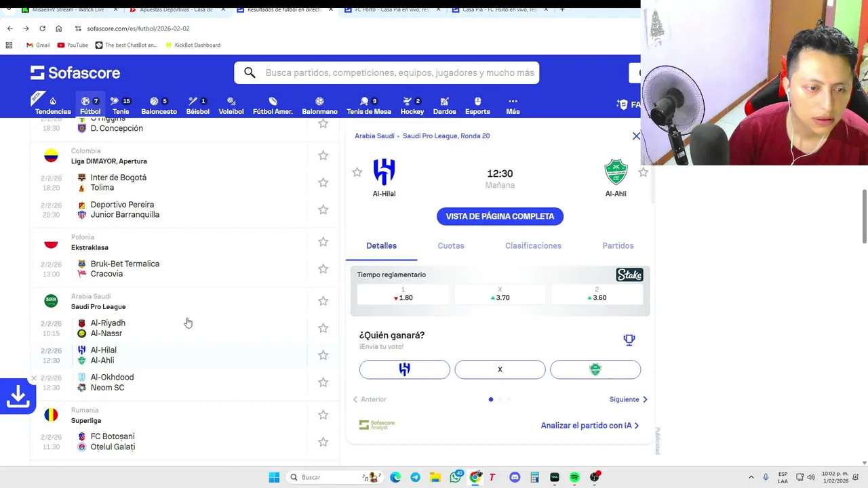Favorite the Al-Ahli team in panel

[643, 172]
